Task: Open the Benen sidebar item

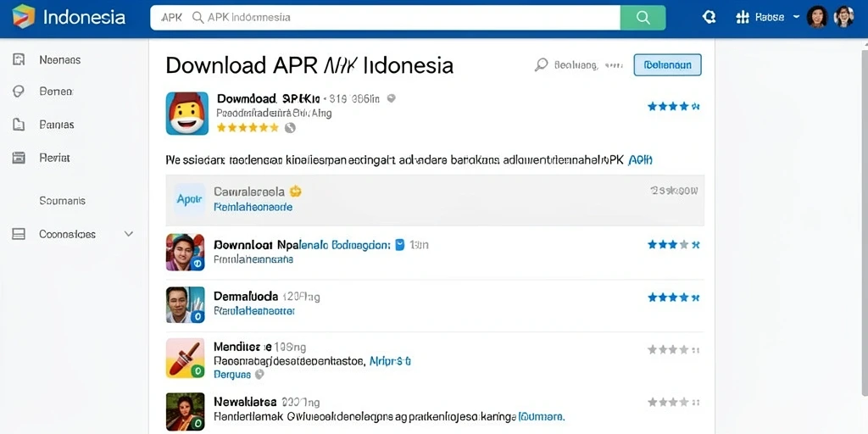Action: [57, 92]
